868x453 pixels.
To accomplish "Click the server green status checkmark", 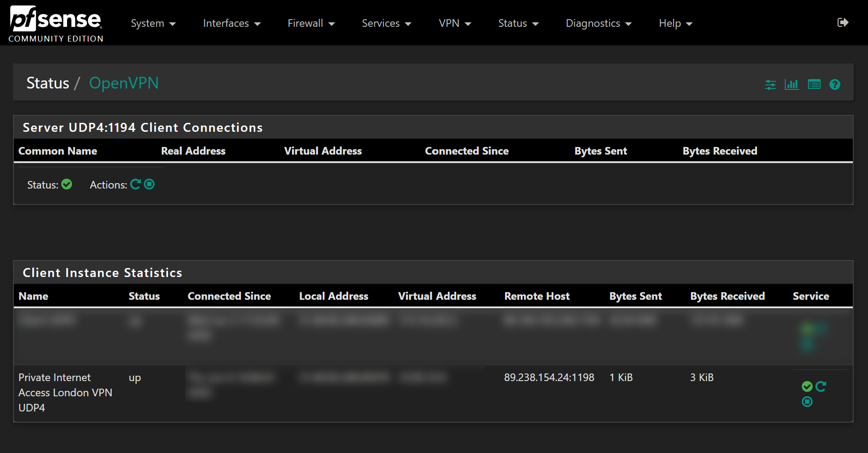I will pos(67,184).
